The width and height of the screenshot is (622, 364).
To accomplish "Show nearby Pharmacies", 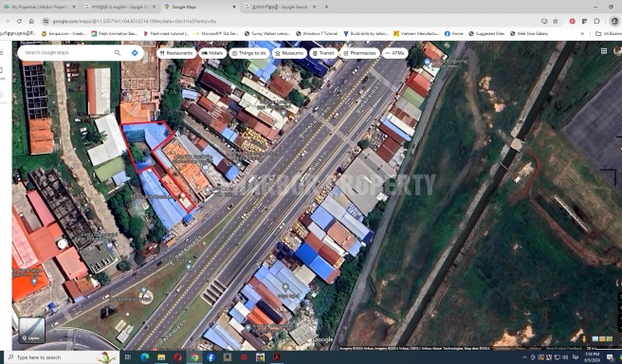I will [359, 53].
